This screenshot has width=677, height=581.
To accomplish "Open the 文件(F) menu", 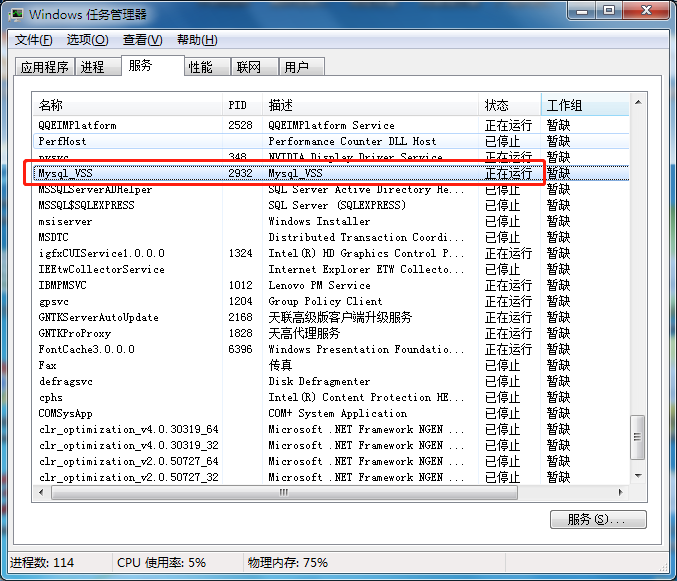I will click(x=33, y=40).
